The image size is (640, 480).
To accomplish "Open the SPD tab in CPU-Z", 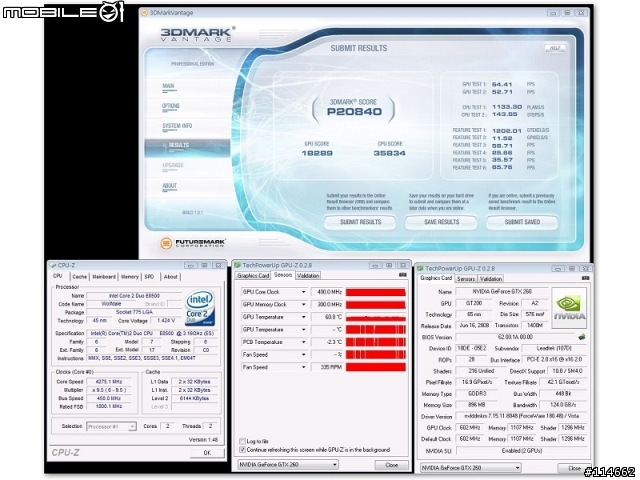I will click(x=150, y=277).
